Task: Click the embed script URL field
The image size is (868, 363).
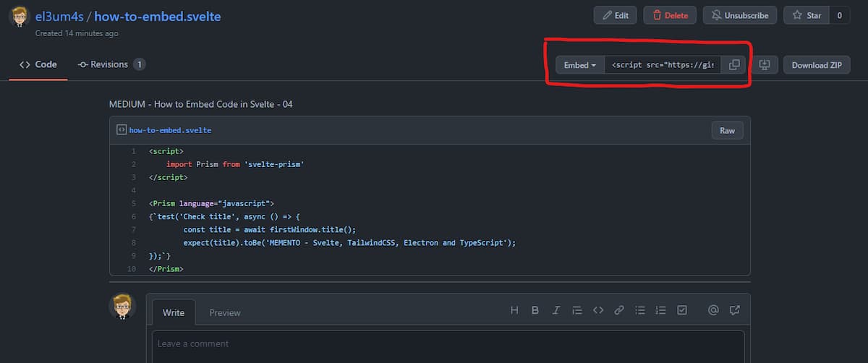Action: (x=663, y=65)
